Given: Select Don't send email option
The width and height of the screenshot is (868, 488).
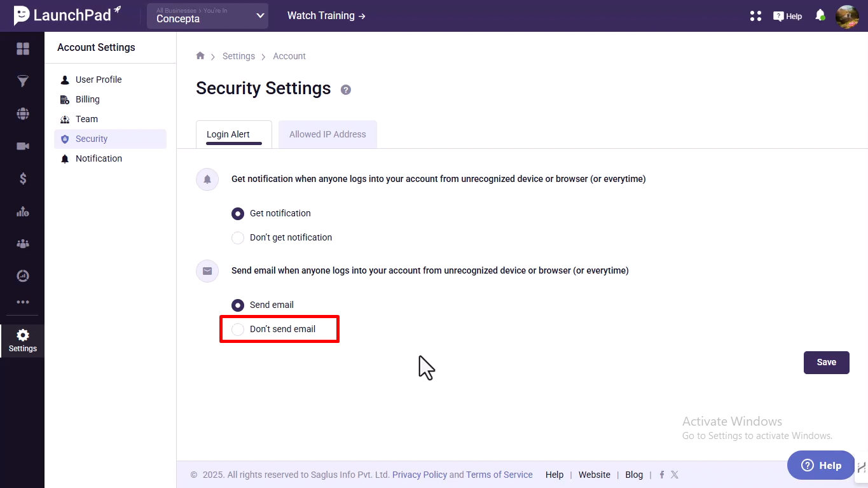Looking at the screenshot, I should coord(238,330).
